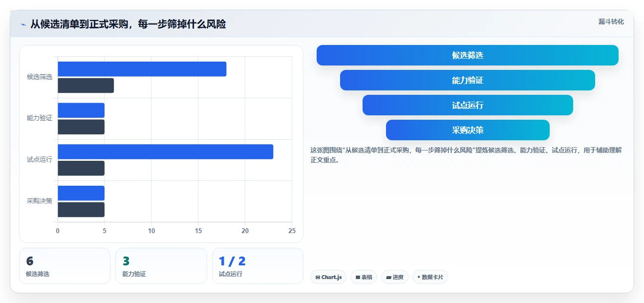644x303 pixels.
Task: Click the description paragraph below the funnel
Action: (x=466, y=155)
